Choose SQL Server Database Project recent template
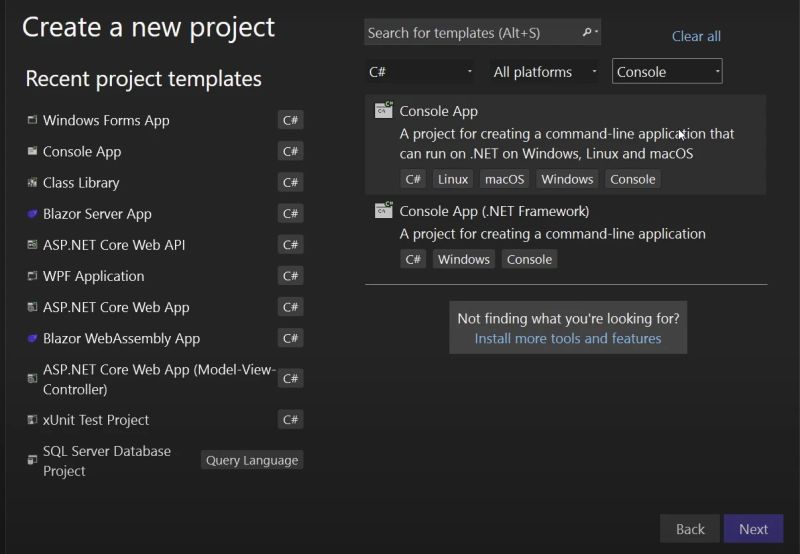 165,461
